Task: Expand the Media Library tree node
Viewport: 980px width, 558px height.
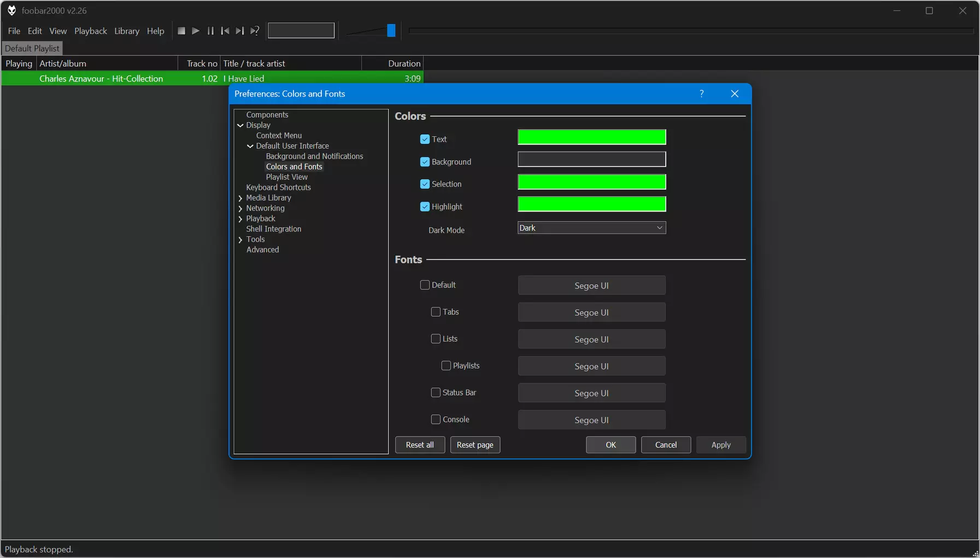Action: pos(240,198)
